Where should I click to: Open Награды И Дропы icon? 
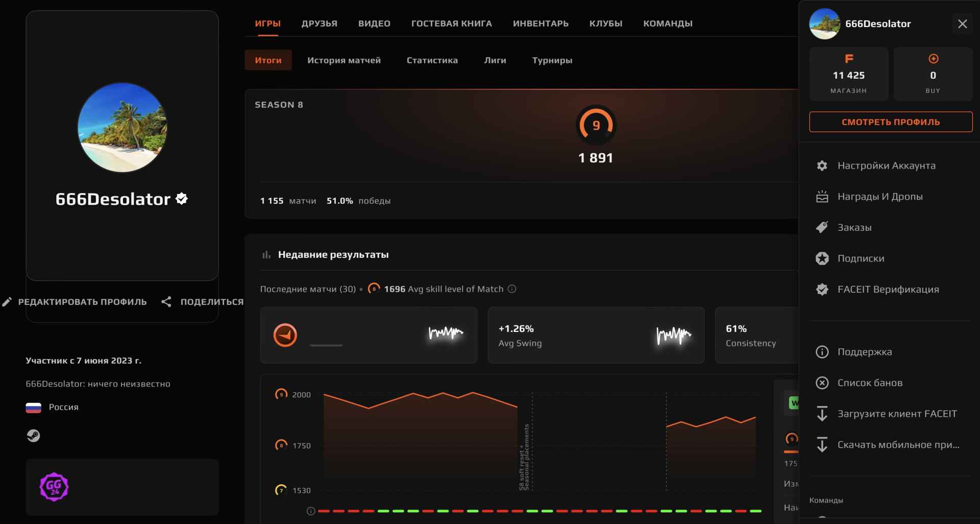tap(822, 197)
